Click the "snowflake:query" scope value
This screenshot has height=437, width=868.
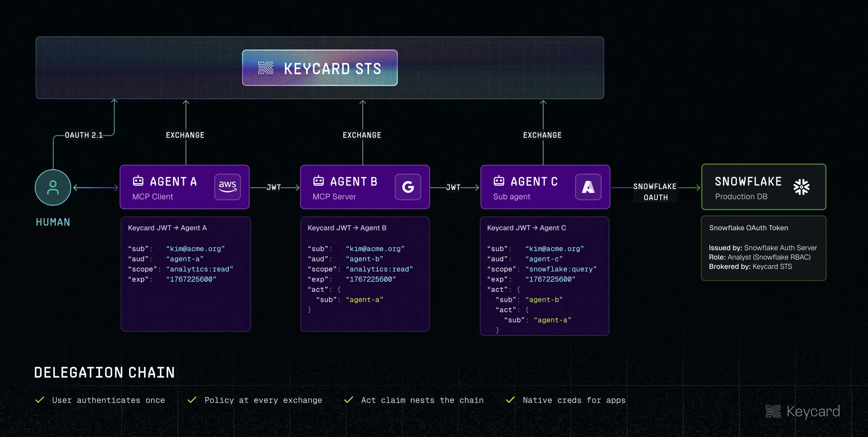(x=561, y=269)
